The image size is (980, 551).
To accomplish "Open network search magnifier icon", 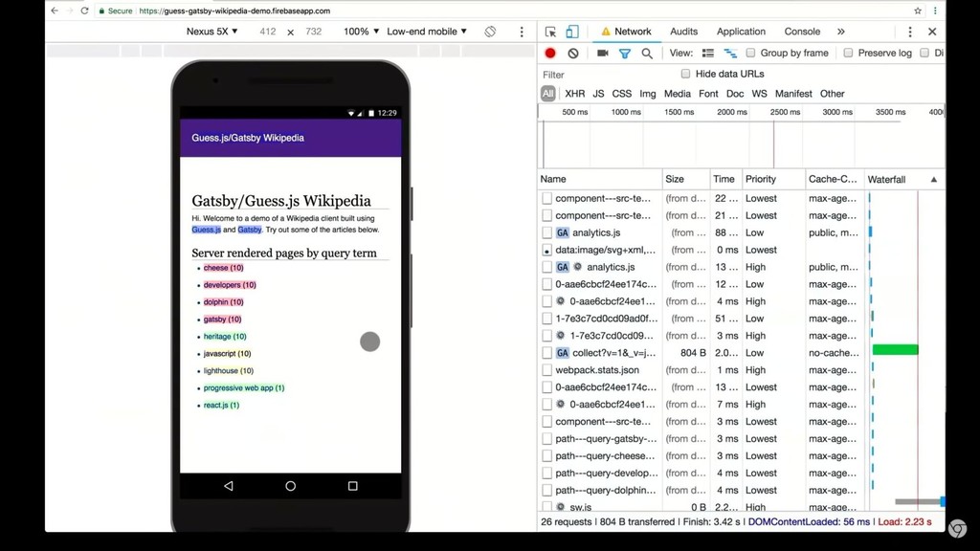I will (647, 54).
